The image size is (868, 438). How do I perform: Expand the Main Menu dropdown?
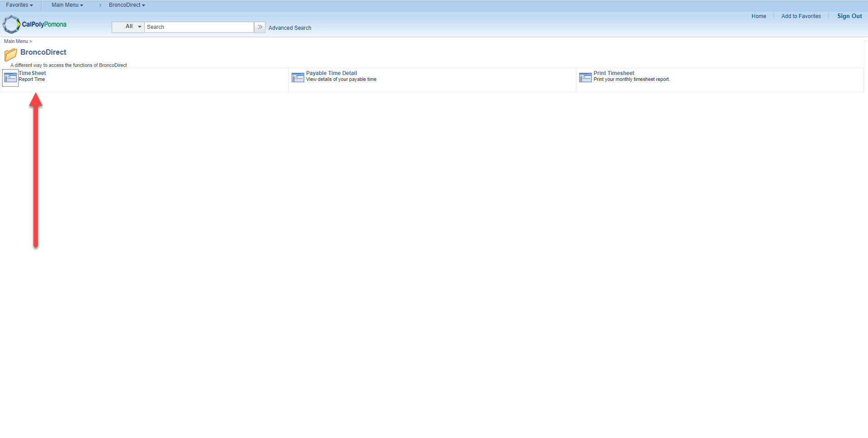pyautogui.click(x=67, y=5)
